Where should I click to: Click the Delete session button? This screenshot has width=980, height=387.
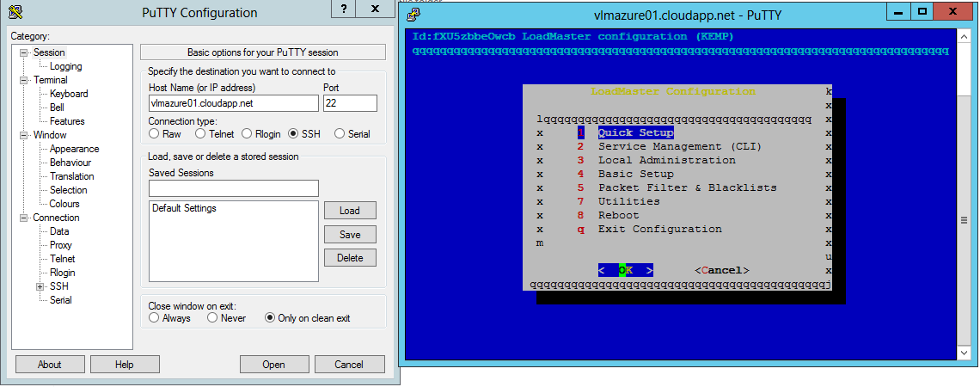coord(350,258)
